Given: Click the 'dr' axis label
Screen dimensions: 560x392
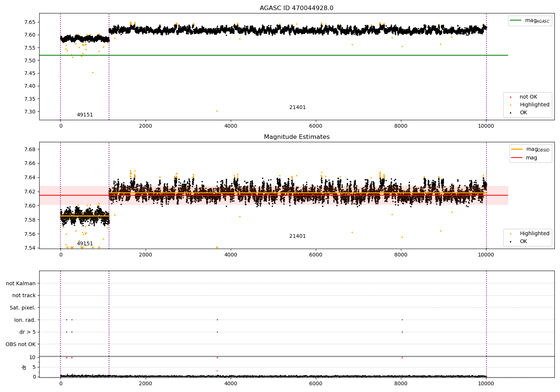Looking at the screenshot, I should coord(24,367).
